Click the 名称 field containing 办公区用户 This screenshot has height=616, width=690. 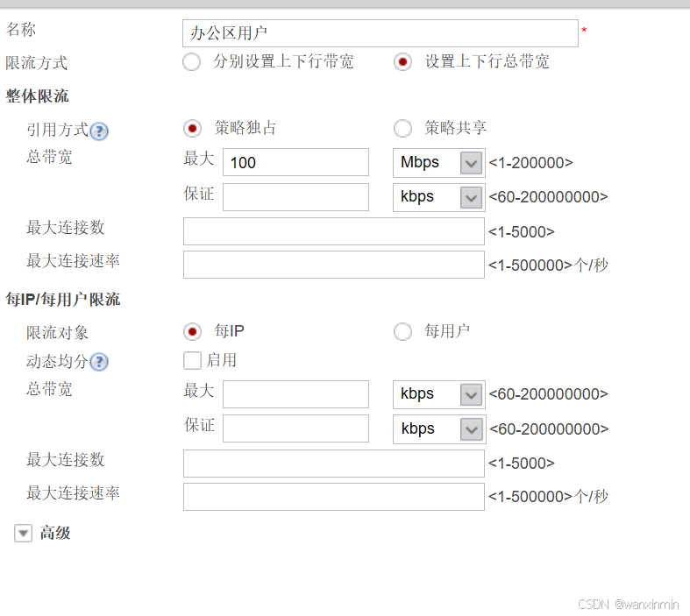381,33
